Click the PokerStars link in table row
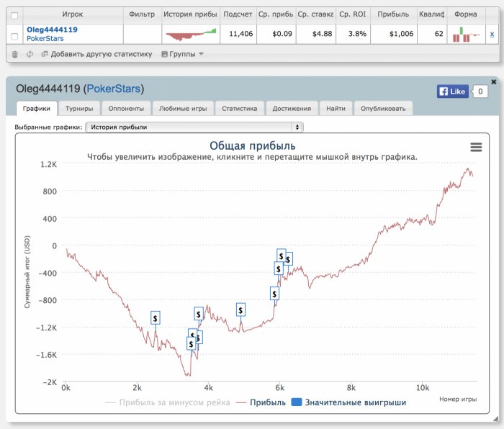 point(45,39)
